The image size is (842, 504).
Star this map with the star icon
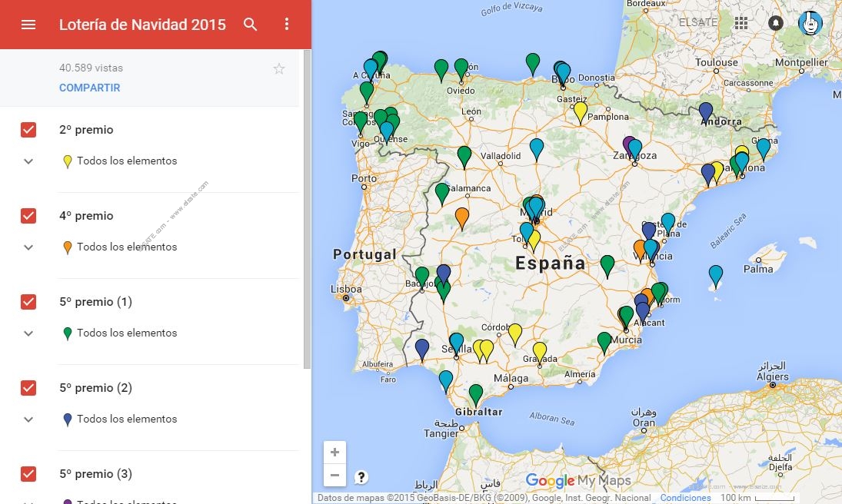[x=278, y=68]
